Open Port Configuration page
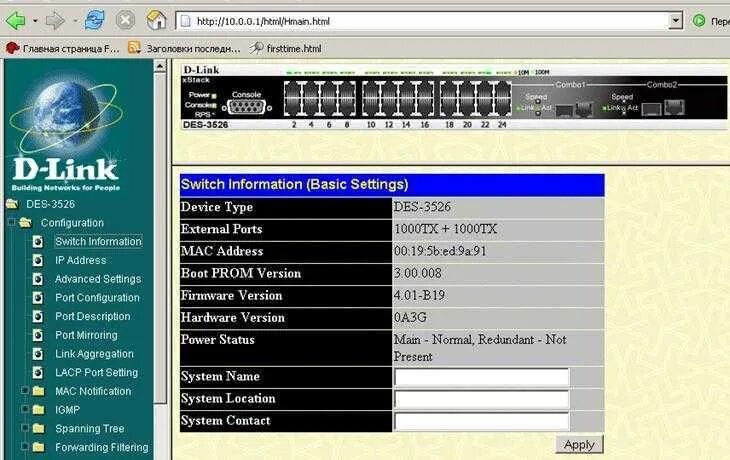 coord(97,298)
